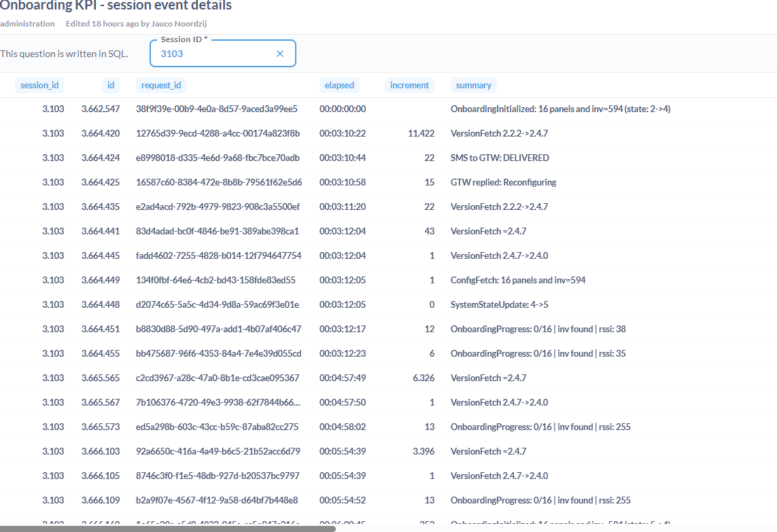The height and width of the screenshot is (532, 777).
Task: Click the summary column header
Action: 473,86
